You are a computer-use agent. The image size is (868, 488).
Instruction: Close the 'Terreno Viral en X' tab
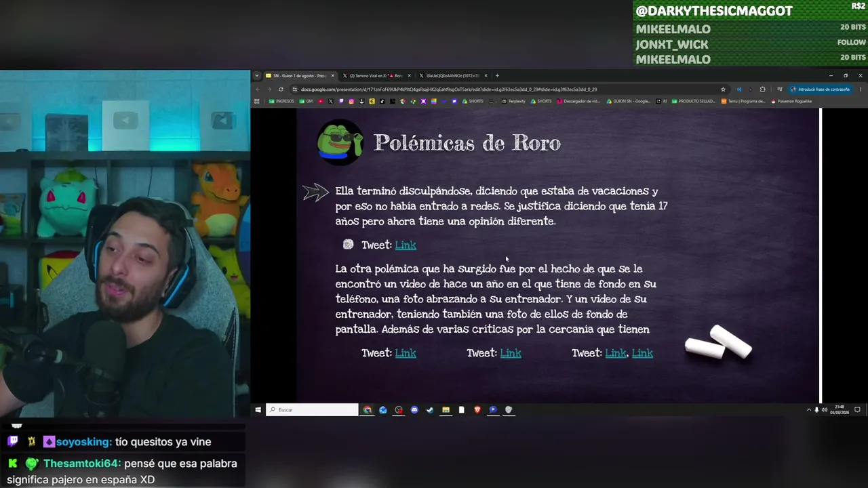click(410, 75)
